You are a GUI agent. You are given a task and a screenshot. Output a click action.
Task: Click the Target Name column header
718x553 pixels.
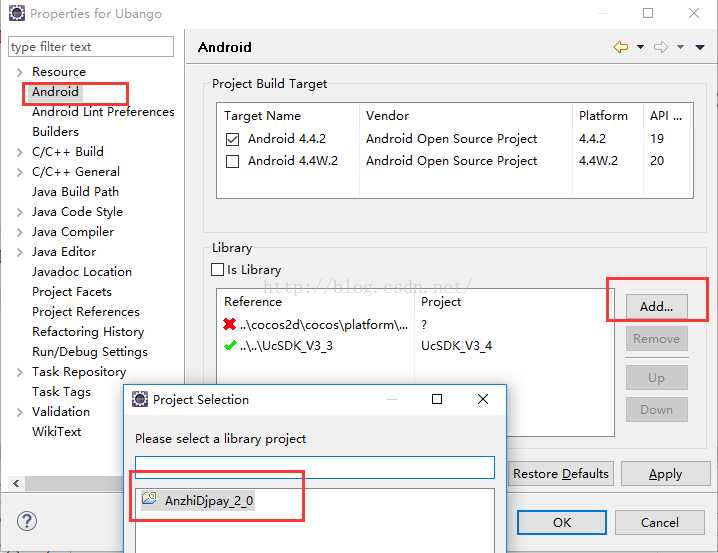point(262,116)
